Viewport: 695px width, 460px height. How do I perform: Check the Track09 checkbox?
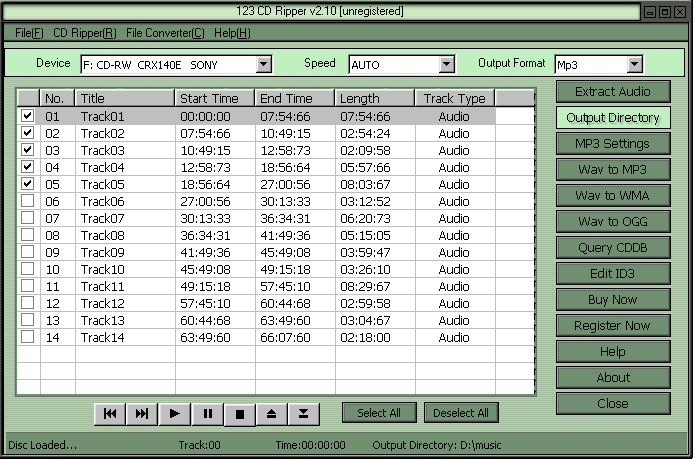pyautogui.click(x=27, y=252)
